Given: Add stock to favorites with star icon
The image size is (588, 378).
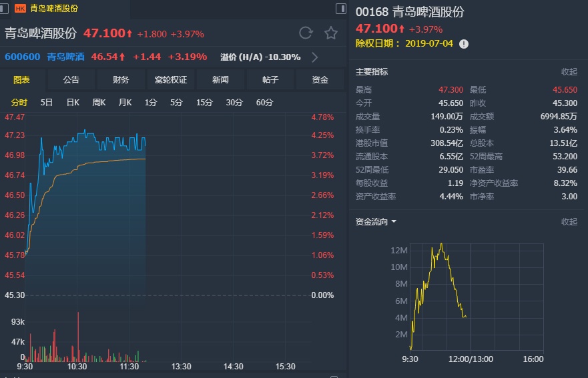Looking at the screenshot, I should (x=331, y=33).
